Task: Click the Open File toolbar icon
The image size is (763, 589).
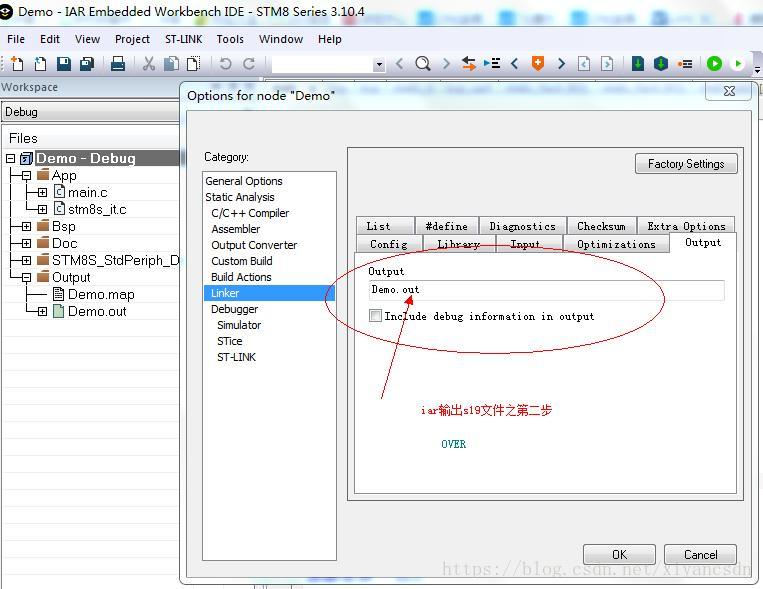Action: point(40,64)
